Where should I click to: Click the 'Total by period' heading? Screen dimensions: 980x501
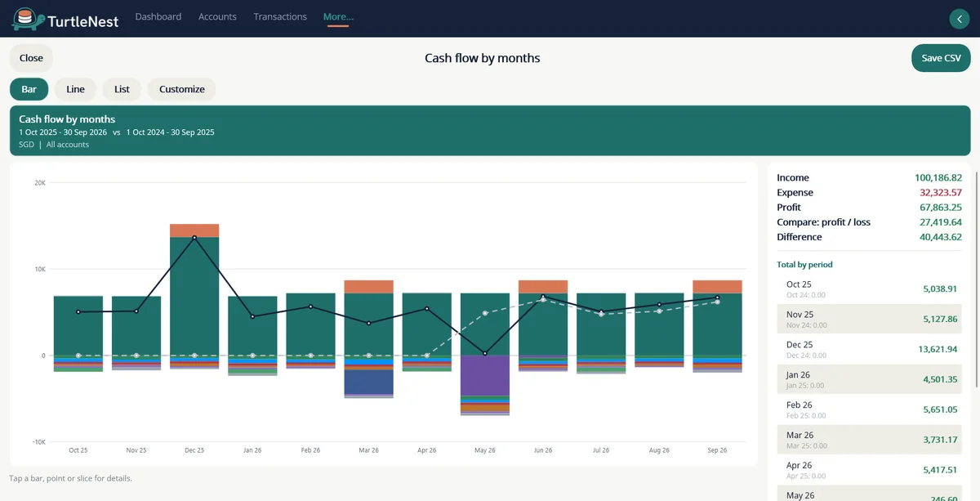click(804, 265)
